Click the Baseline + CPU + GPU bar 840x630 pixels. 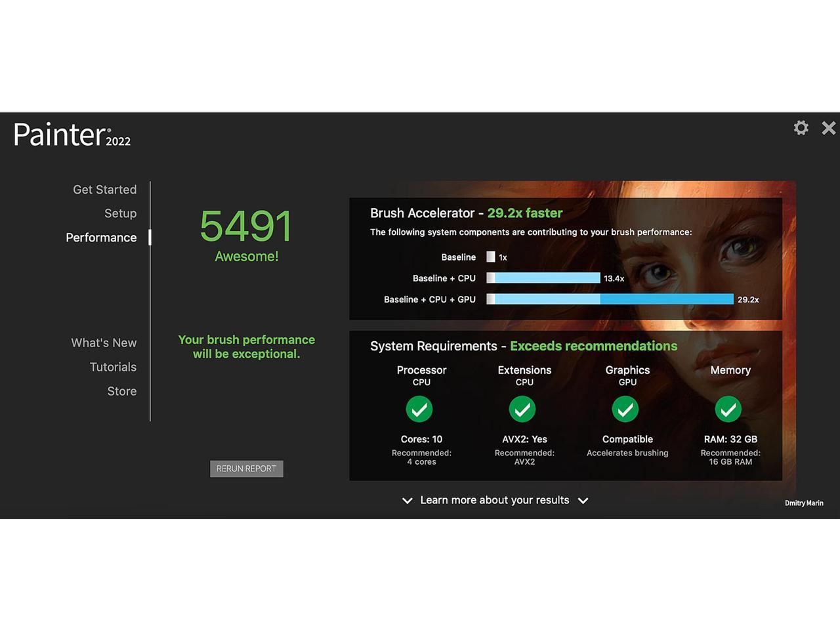610,299
